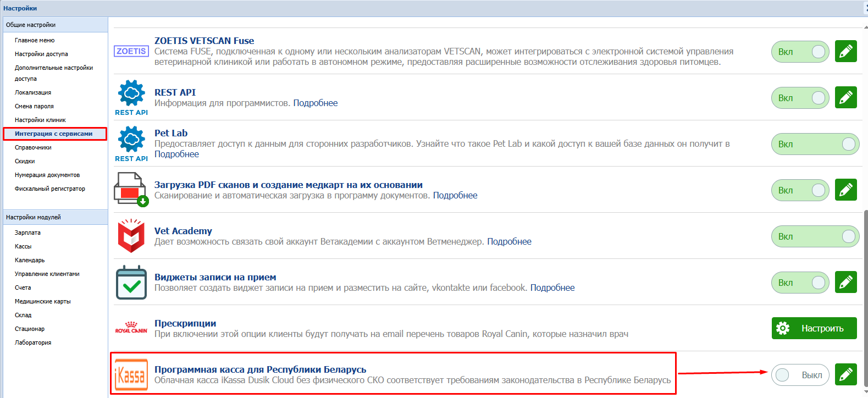This screenshot has height=398, width=868.
Task: Select Интеграция с сервисами menu item
Action: 55,134
